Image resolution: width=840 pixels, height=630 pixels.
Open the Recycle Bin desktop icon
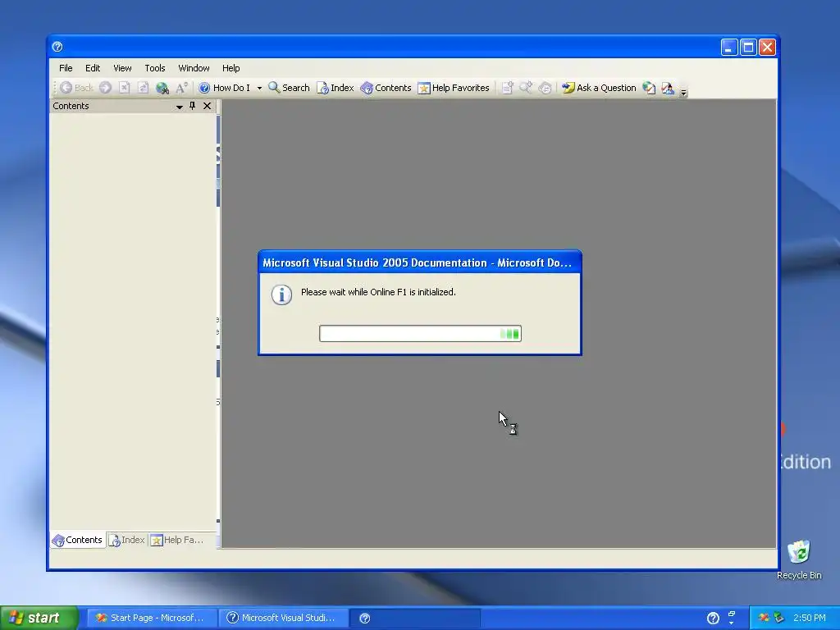click(x=799, y=559)
